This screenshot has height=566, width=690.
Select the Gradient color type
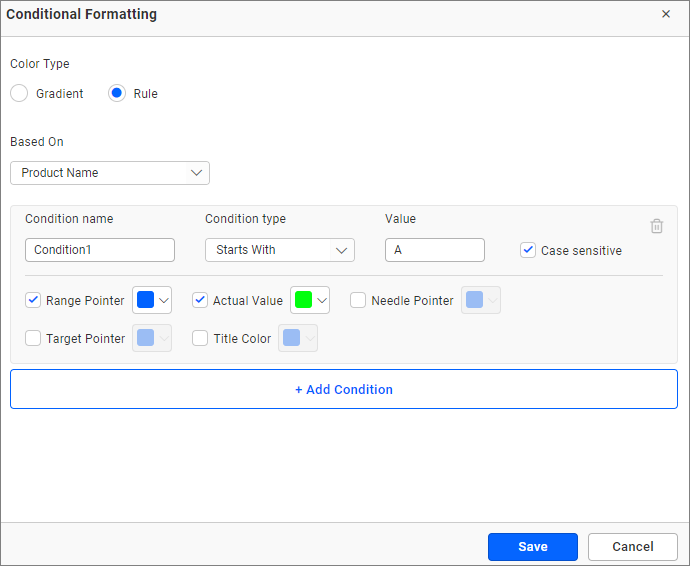[19, 93]
